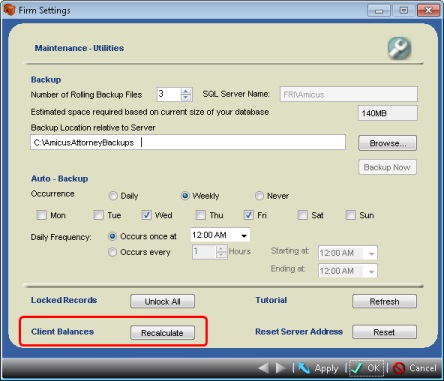
Task: Browse for a backup location
Action: pyautogui.click(x=387, y=143)
